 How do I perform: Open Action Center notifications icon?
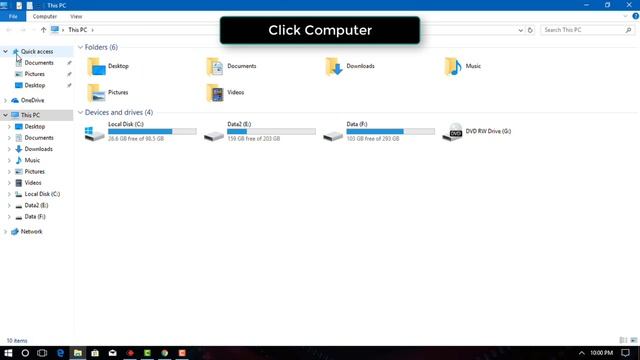pos(626,353)
